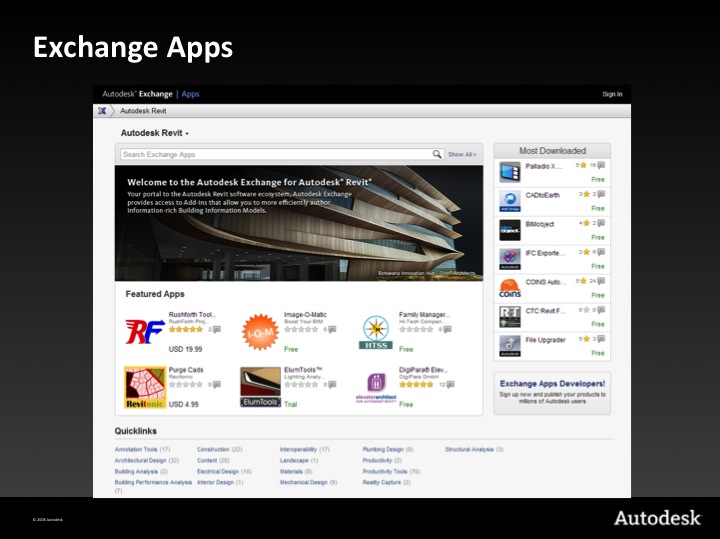Click the star icon in File Upgrader row
The height and width of the screenshot is (539, 720).
click(x=584, y=339)
